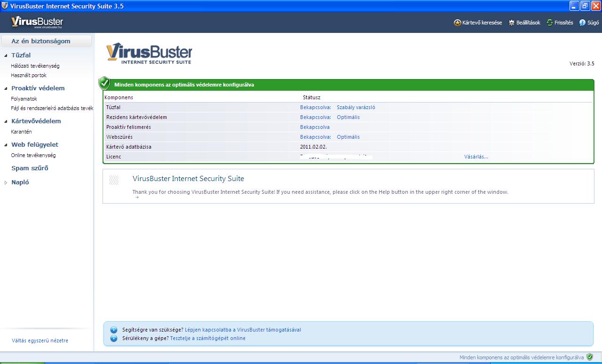Click the green shield checkmark status icon
This screenshot has height=364, width=602.
(104, 84)
